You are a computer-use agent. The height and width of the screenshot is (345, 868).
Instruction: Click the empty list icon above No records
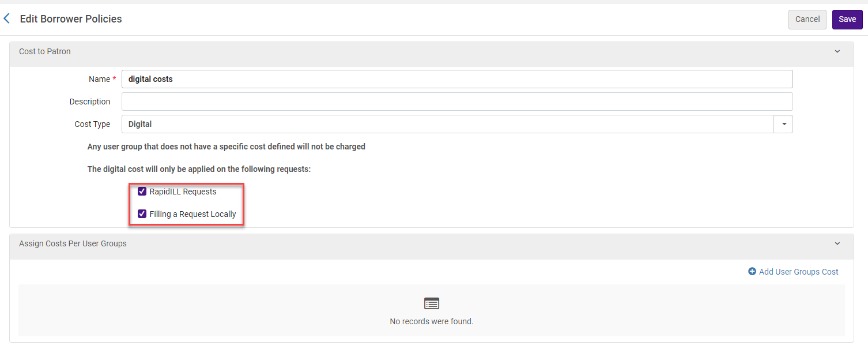pos(431,303)
